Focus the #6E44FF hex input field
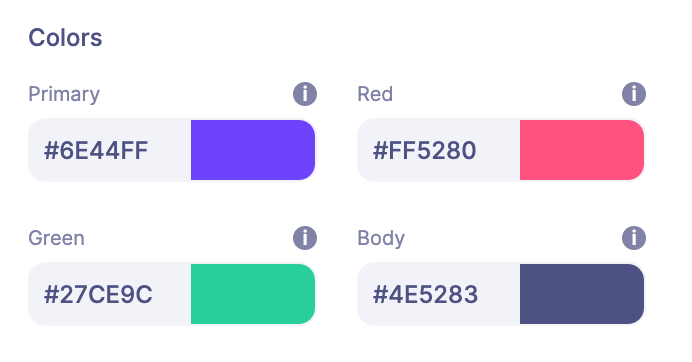 point(110,150)
